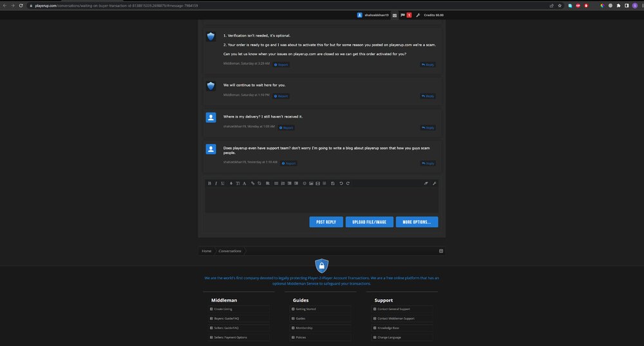Open the inbox envelope icon in top bar
Viewport: 644px width, 346px height.
tap(395, 15)
